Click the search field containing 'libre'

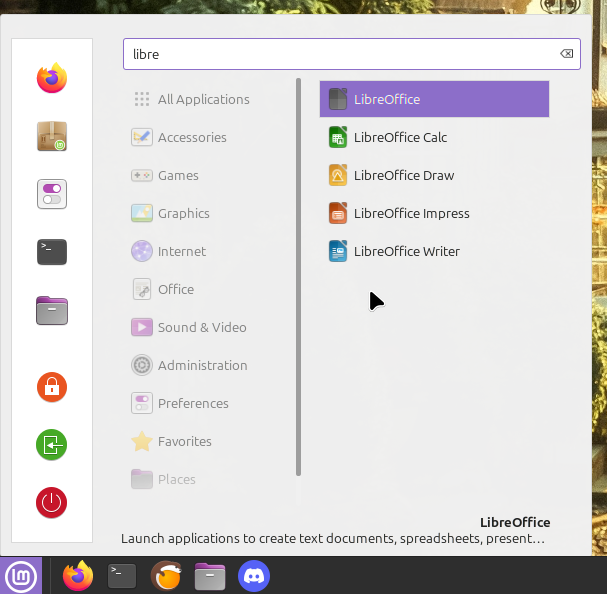(x=352, y=54)
